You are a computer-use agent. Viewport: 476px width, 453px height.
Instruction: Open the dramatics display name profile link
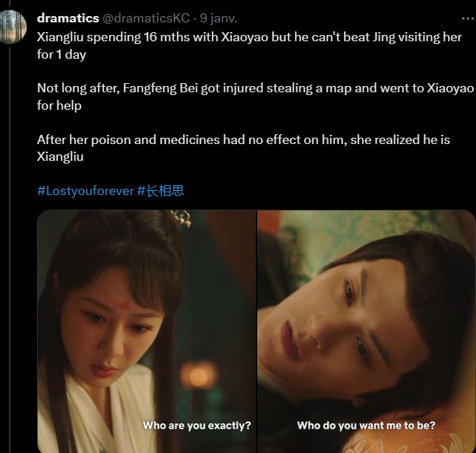pyautogui.click(x=68, y=18)
